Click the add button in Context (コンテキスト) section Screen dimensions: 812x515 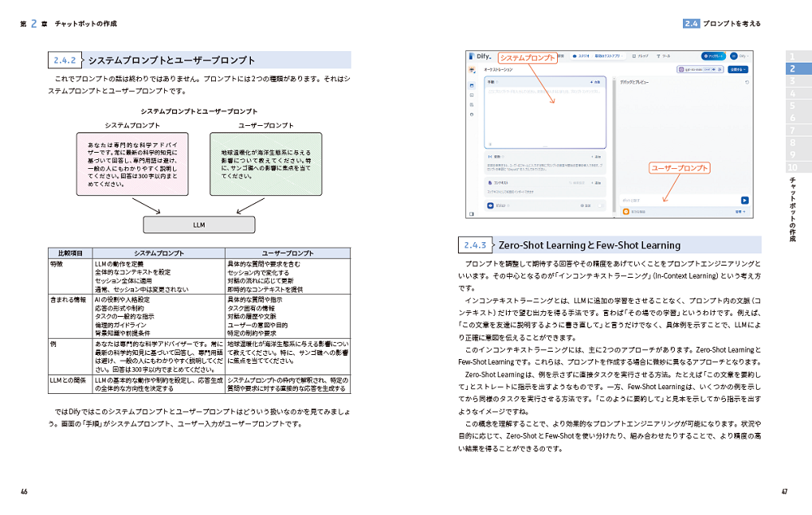pyautogui.click(x=598, y=183)
